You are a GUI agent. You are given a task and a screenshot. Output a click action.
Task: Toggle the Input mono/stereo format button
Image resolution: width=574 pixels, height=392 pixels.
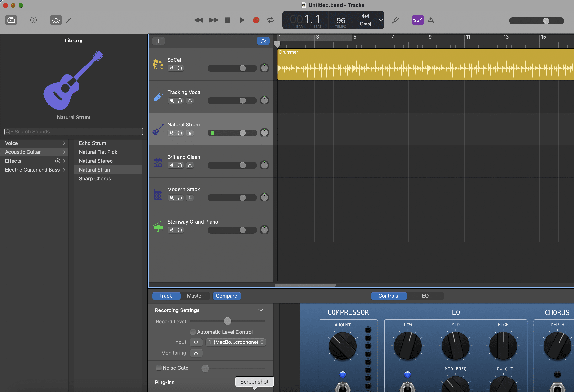click(196, 342)
